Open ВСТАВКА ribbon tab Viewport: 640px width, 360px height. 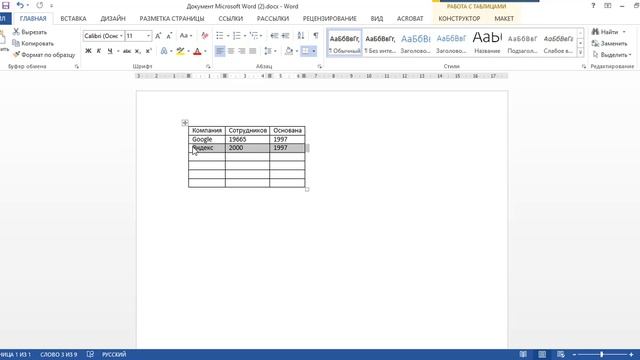(x=73, y=19)
